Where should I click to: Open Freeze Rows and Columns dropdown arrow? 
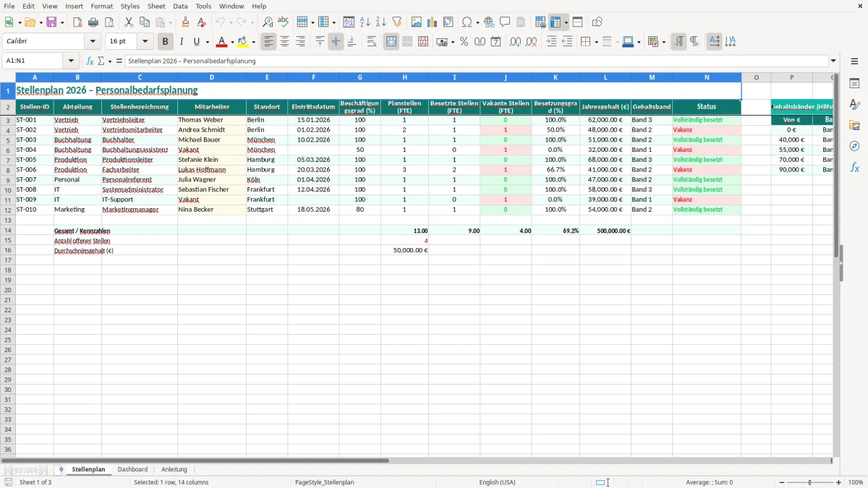(x=566, y=22)
